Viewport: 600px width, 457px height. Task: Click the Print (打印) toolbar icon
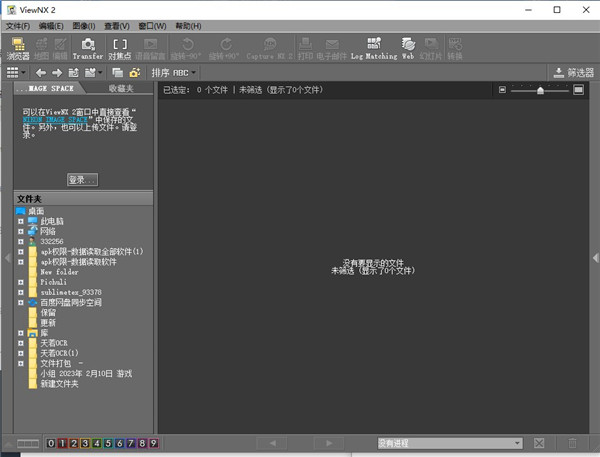pos(305,49)
